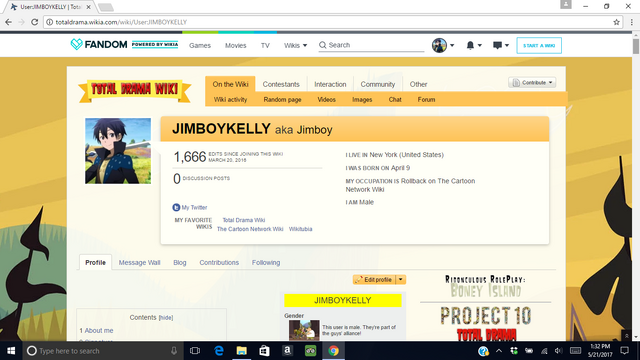This screenshot has height=360, width=640.
Task: Open the Forum link
Action: coord(426,100)
